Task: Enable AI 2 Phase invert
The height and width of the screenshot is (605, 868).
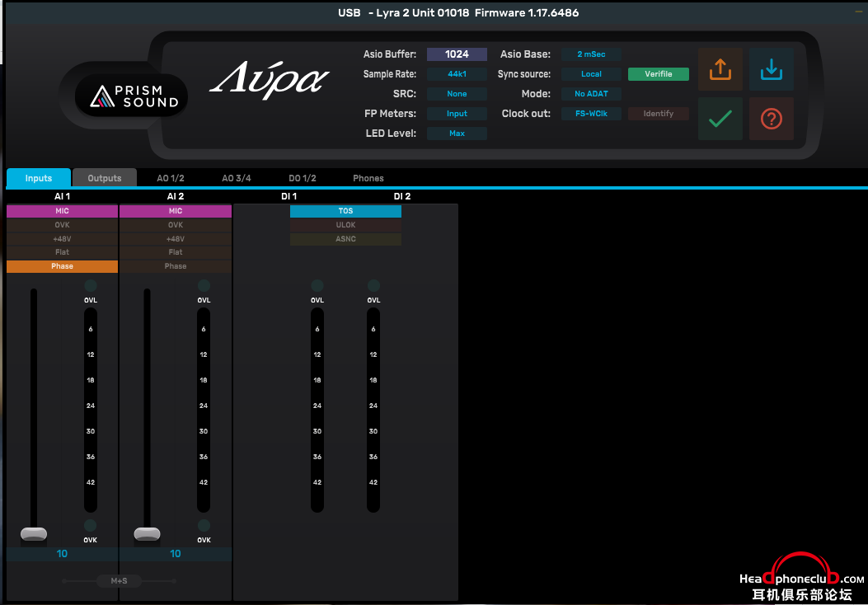Action: click(x=176, y=266)
